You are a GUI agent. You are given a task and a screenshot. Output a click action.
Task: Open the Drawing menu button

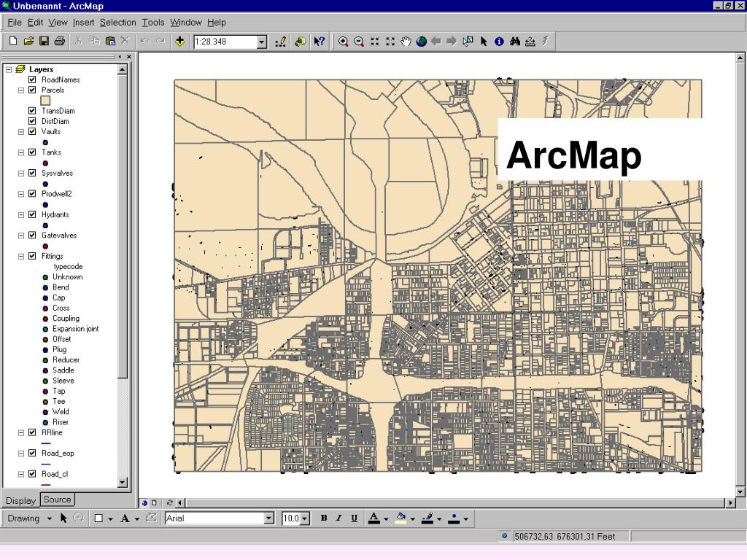click(x=29, y=518)
